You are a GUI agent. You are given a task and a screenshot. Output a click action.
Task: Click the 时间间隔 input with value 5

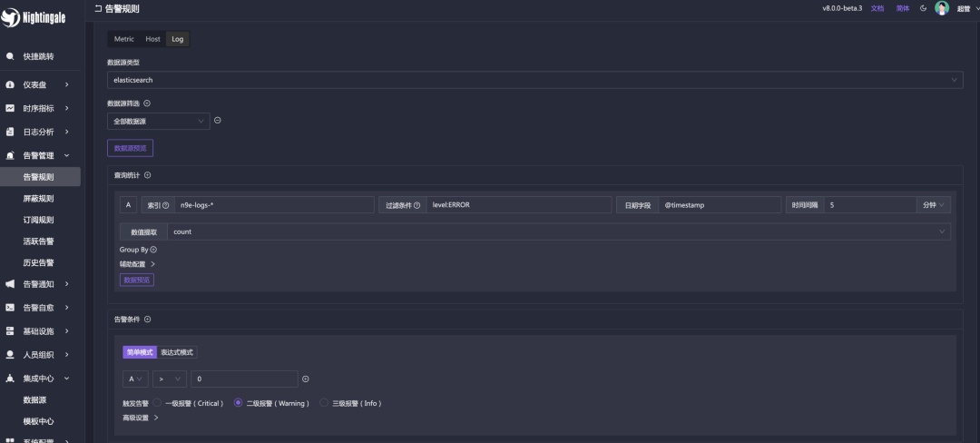click(x=870, y=205)
